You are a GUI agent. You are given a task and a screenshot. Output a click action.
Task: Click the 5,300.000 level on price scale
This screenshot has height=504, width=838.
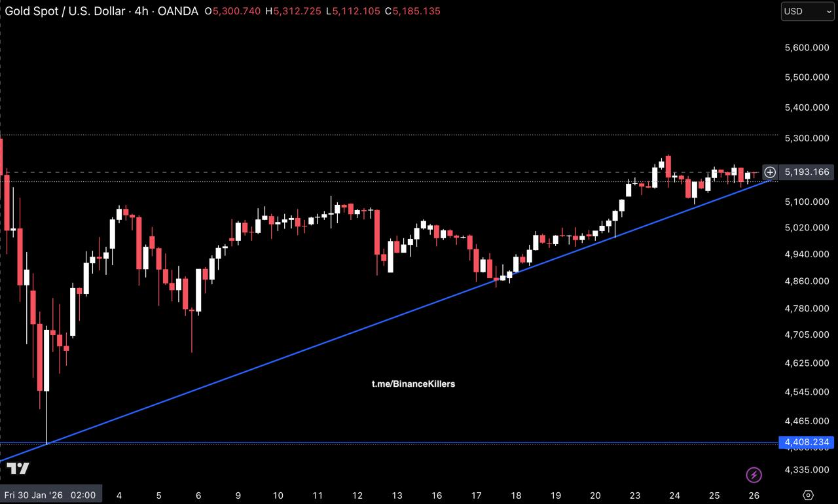(x=807, y=138)
